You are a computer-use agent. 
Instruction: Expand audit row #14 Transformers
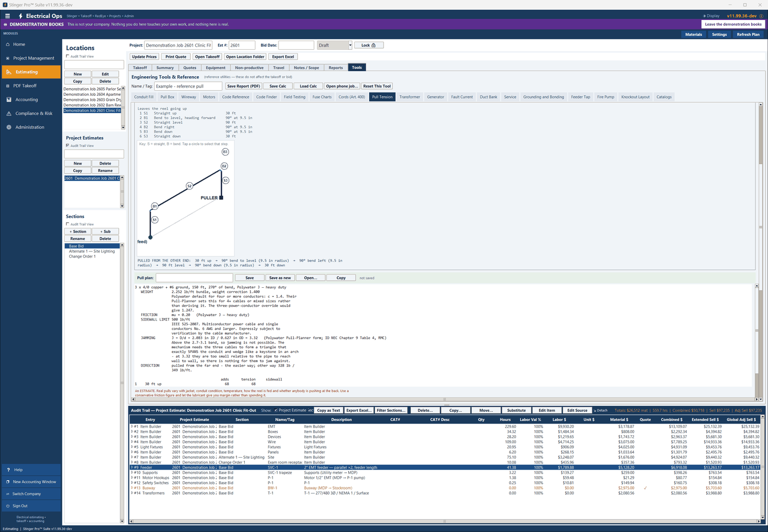pyautogui.click(x=132, y=493)
